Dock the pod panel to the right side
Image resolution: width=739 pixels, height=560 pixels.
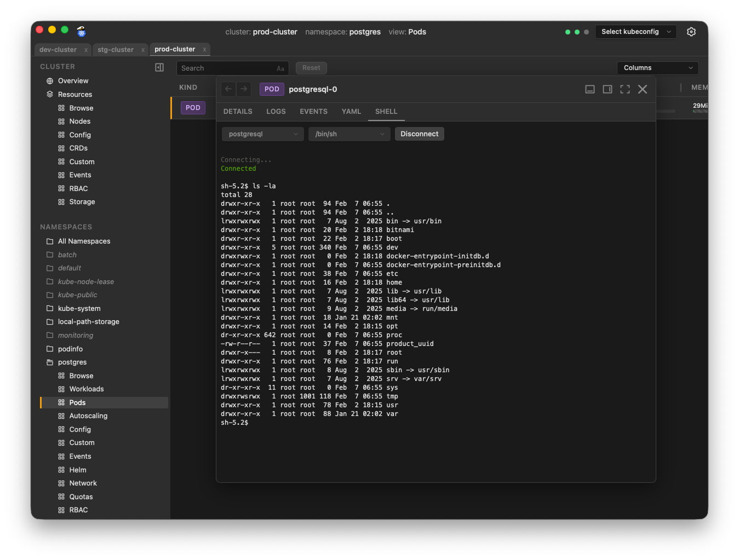[x=608, y=89]
